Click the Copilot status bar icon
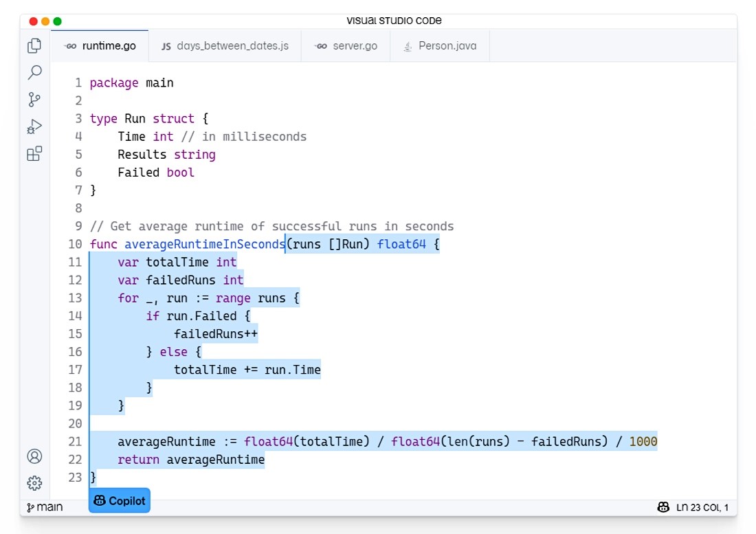The image size is (756, 534). click(x=663, y=507)
